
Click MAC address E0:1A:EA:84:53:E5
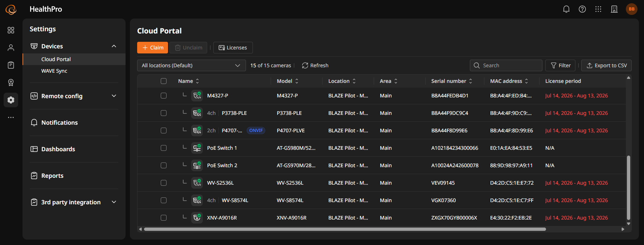[511, 148]
